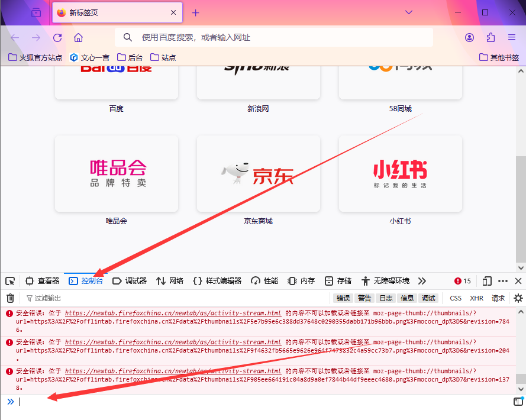Screen dimensions: 526x420
Task: Focus the 百度 search address bar
Action: pyautogui.click(x=274, y=37)
